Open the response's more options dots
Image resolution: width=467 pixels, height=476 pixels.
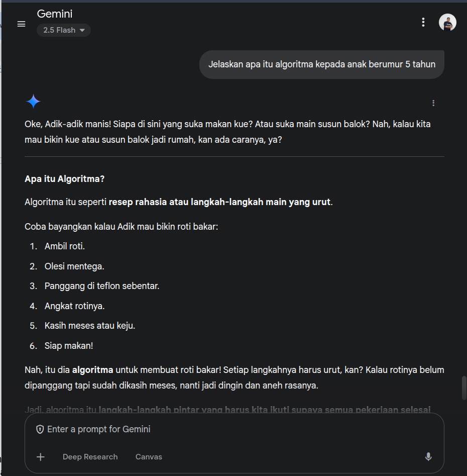point(433,103)
